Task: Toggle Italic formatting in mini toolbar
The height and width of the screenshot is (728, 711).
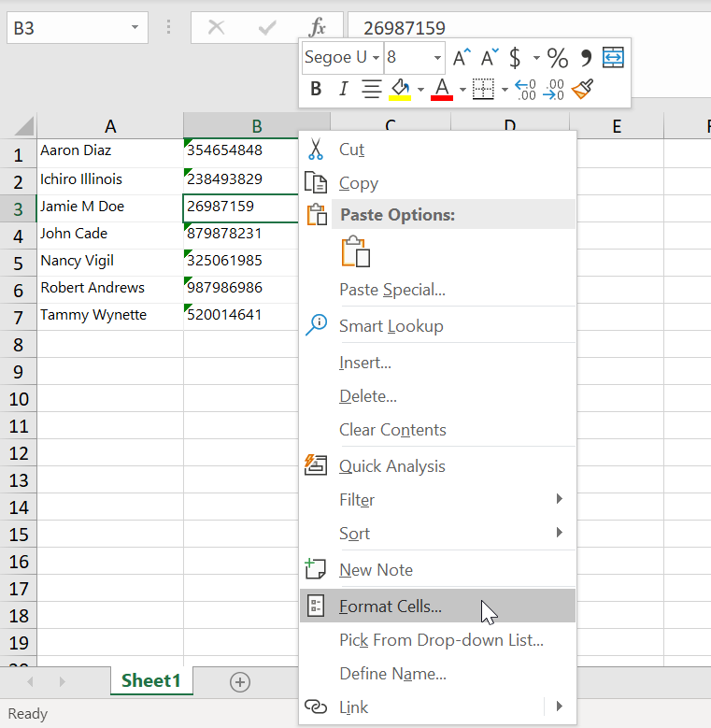Action: pyautogui.click(x=343, y=90)
